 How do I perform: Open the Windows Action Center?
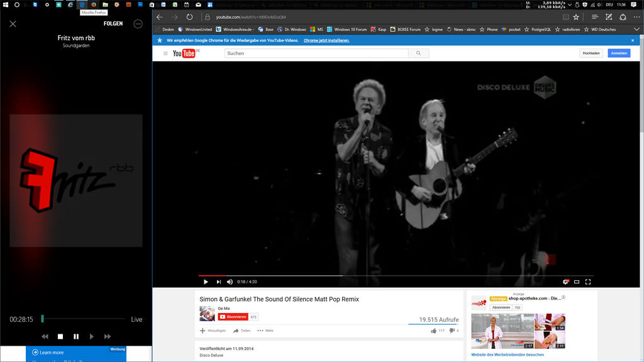[x=634, y=5]
